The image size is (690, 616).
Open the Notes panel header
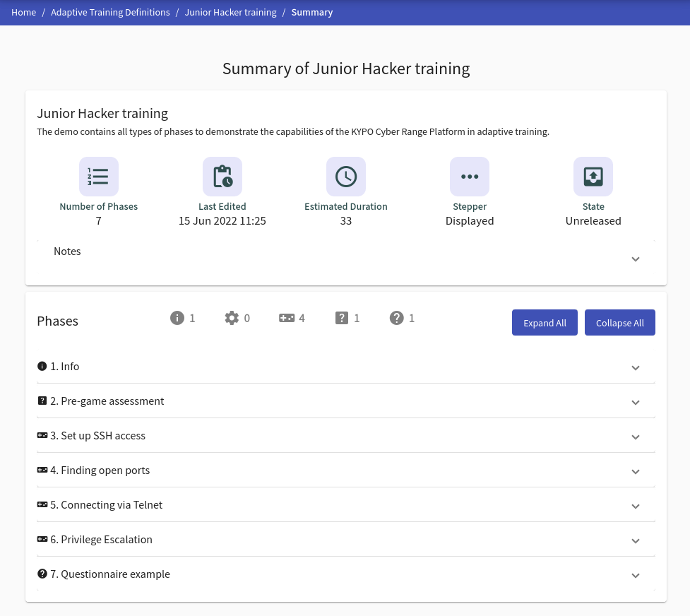click(x=346, y=257)
